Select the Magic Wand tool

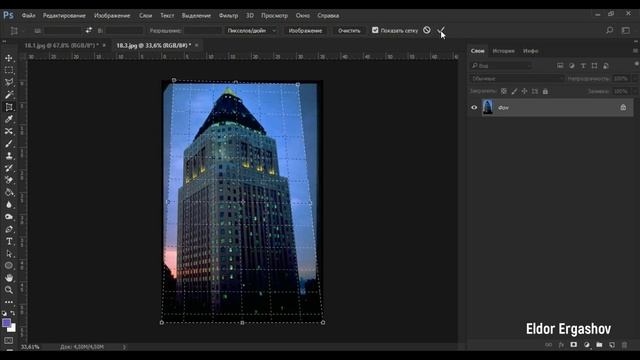9,95
